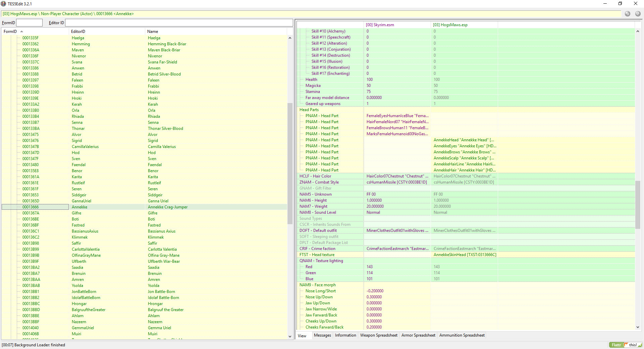Viewport: 644px width, 349px height.
Task: Select the Ulfberth War-Bear record
Action: click(x=144, y=261)
